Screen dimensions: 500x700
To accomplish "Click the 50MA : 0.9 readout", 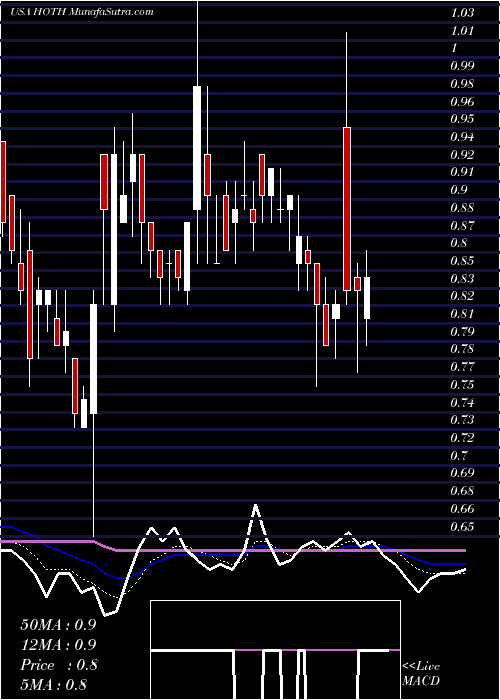I will (58, 625).
